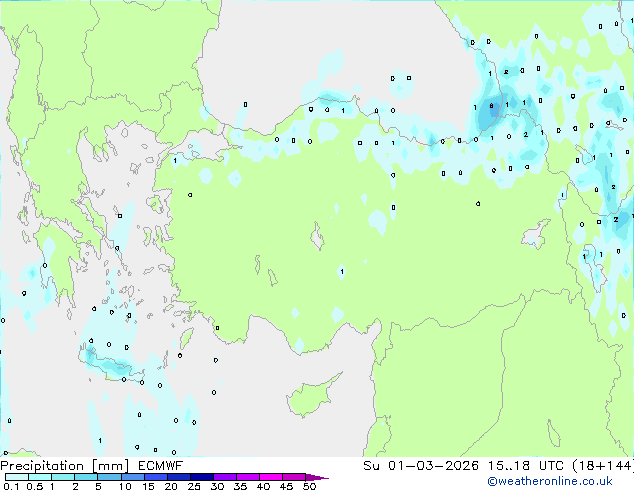The image size is (634, 490).
Task: Click the above-50 arrow tip of the legend
Action: [x=317, y=477]
